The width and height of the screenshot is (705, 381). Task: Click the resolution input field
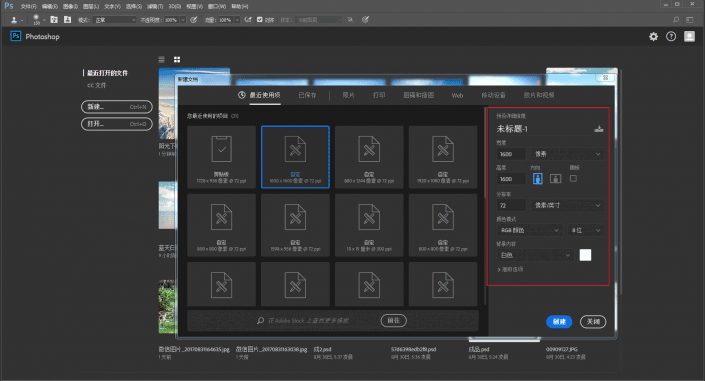pyautogui.click(x=511, y=206)
